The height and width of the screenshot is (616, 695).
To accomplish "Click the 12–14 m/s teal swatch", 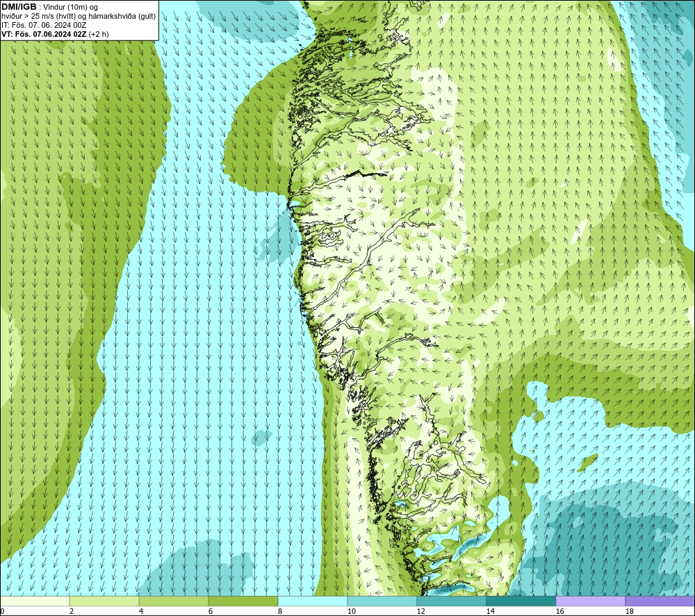I will click(452, 601).
